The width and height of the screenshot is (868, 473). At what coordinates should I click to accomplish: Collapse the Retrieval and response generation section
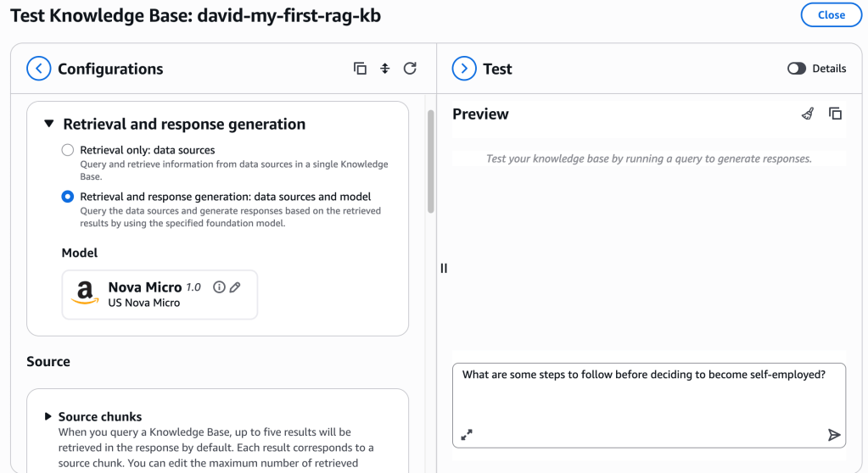(x=49, y=124)
